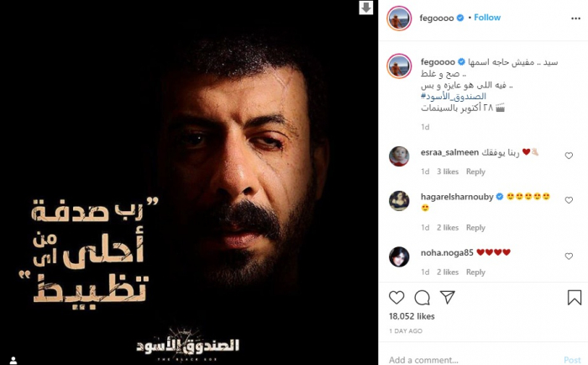
Task: Like hagarelsharnouby's comment heart
Action: [569, 200]
